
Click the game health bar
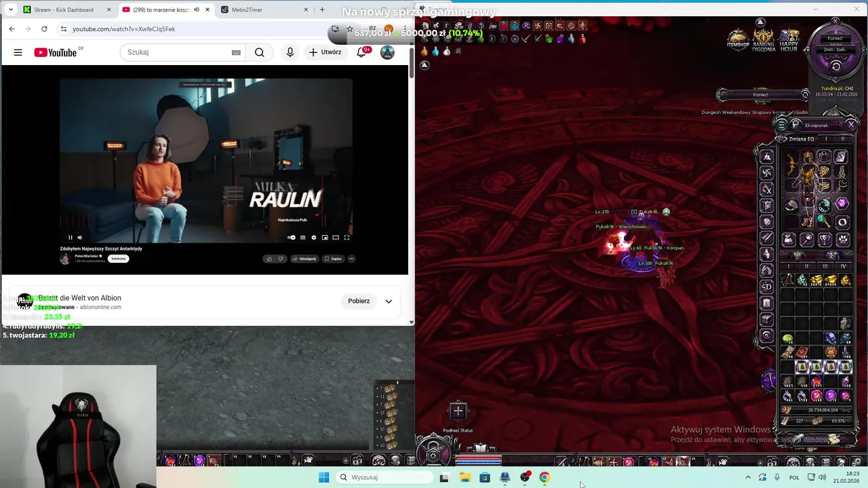pos(479,458)
